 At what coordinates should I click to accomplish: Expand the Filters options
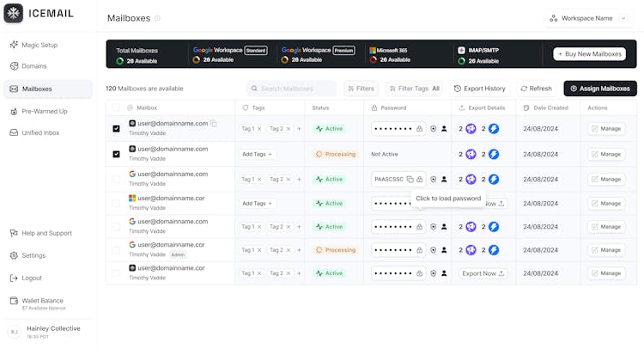click(361, 89)
